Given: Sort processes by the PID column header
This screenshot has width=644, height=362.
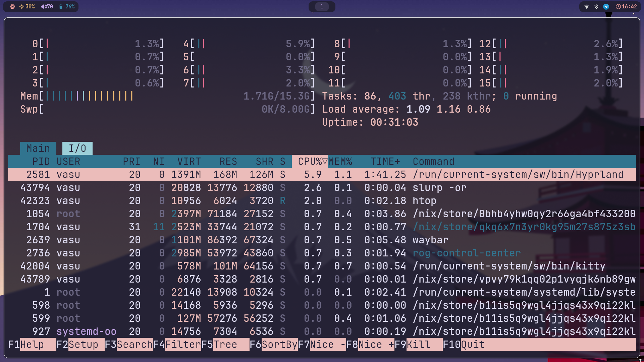Looking at the screenshot, I should [41, 162].
